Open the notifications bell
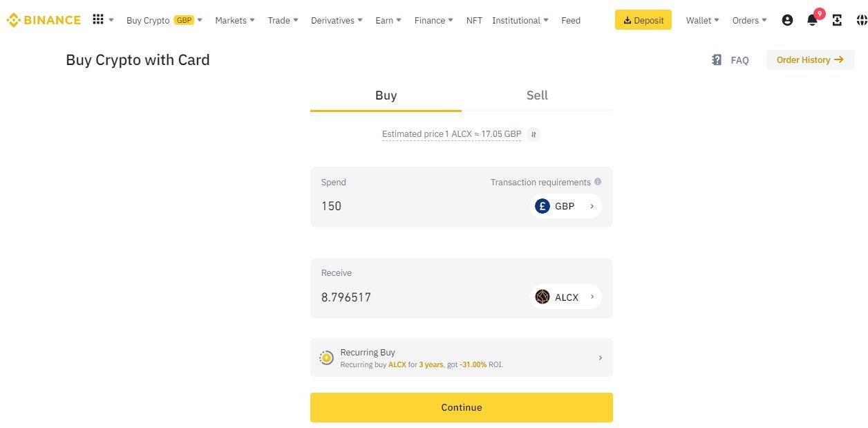868x428 pixels. click(x=812, y=20)
